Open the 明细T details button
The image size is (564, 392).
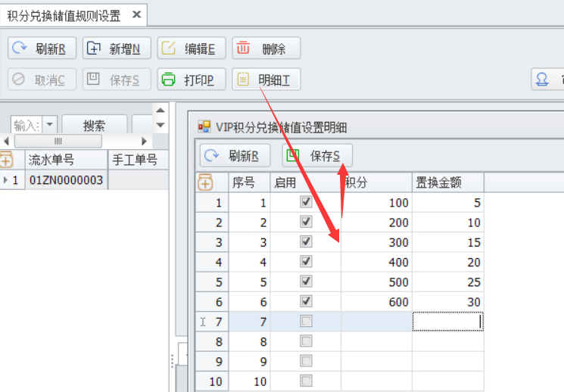[x=266, y=79]
